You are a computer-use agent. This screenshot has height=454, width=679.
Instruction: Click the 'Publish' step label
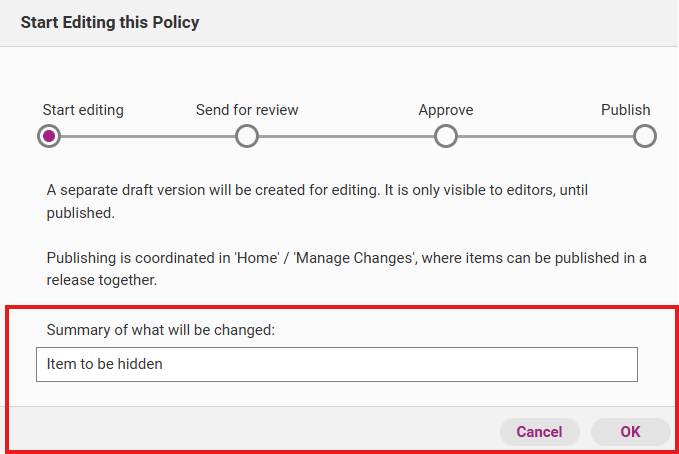coord(625,110)
